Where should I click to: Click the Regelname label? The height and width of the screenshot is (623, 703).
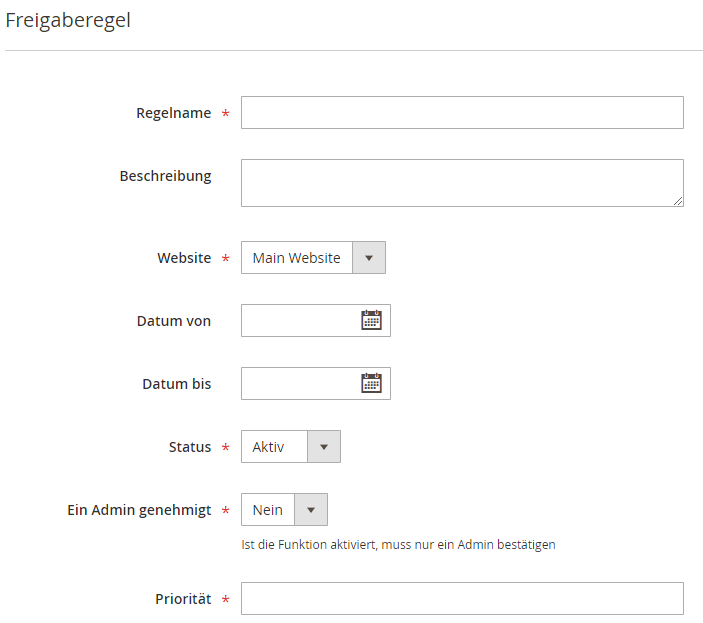click(x=174, y=113)
